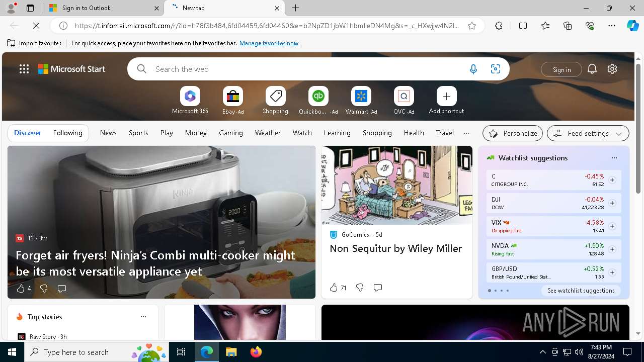
Task: Open visual search camera icon
Action: click(496, 69)
